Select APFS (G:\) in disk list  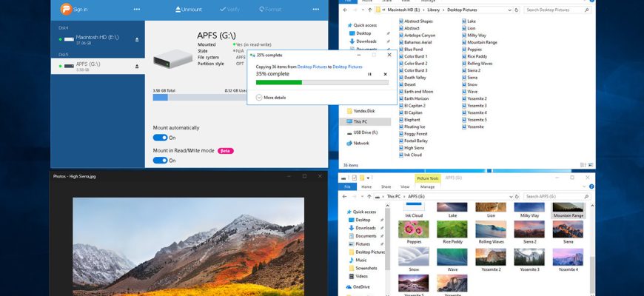98,66
